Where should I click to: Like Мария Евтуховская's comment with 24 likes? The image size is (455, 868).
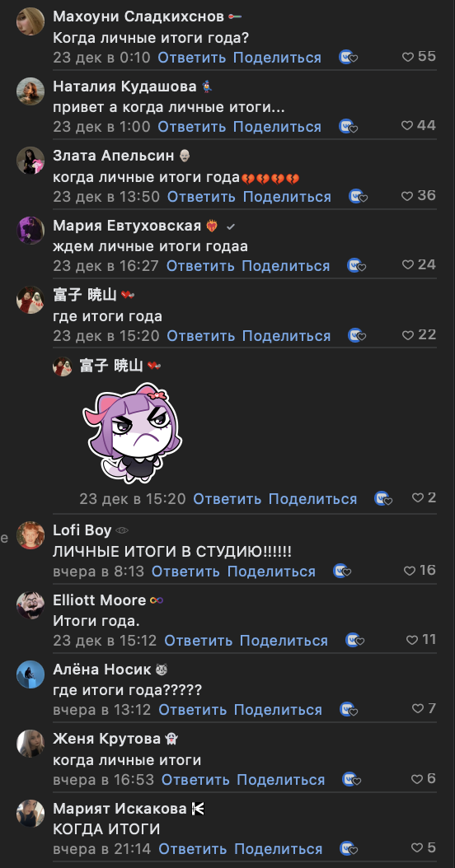tap(408, 265)
